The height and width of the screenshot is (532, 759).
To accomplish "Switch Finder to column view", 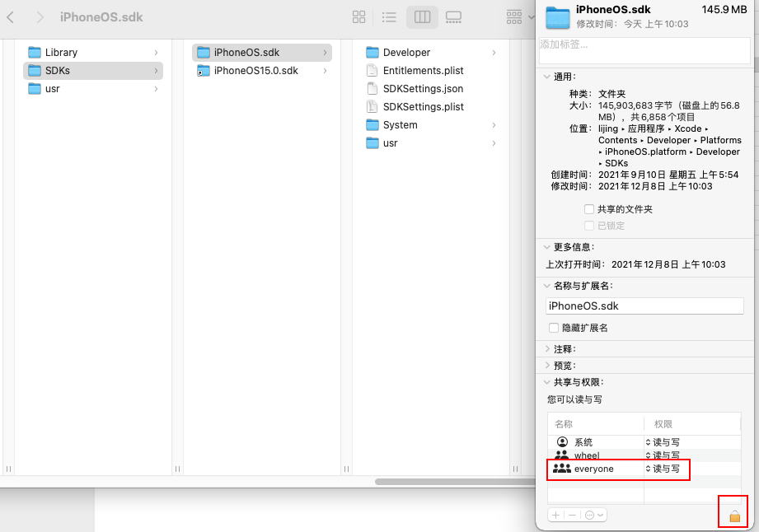I will click(422, 17).
